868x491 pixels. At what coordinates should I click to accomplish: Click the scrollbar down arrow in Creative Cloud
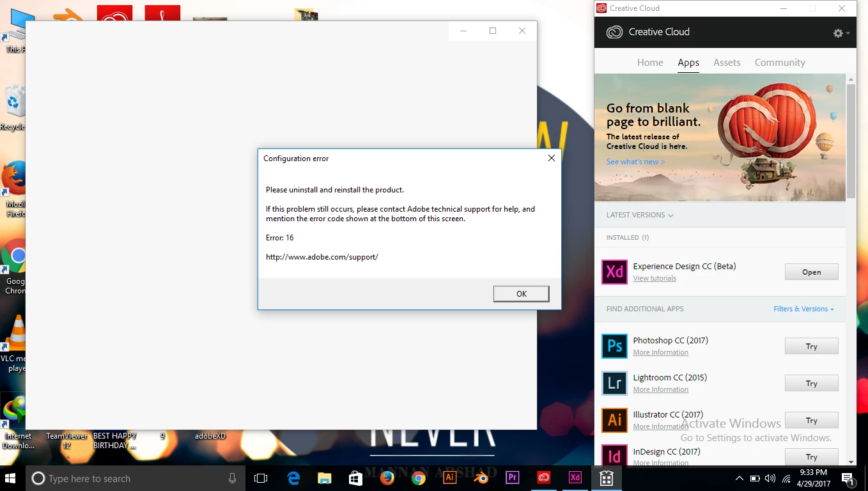[x=851, y=462]
